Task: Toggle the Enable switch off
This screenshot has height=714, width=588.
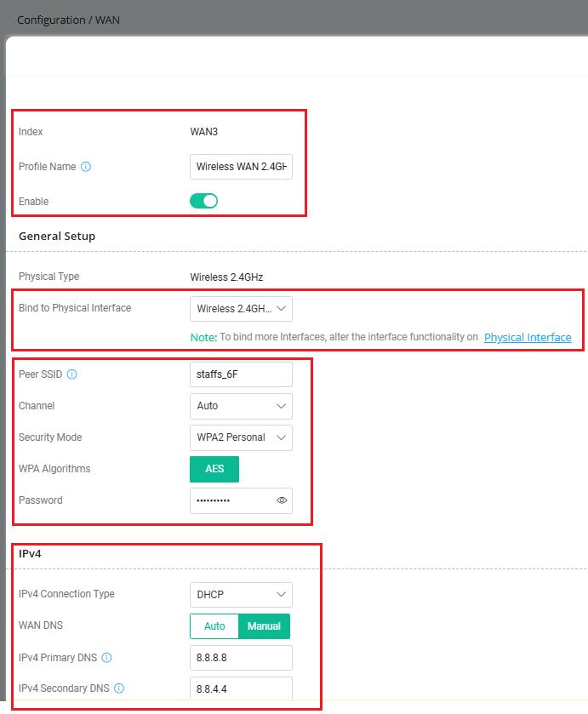Action: pyautogui.click(x=203, y=202)
